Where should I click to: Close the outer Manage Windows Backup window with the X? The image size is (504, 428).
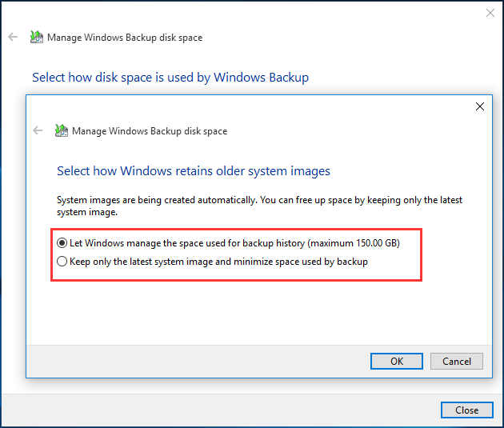490,13
